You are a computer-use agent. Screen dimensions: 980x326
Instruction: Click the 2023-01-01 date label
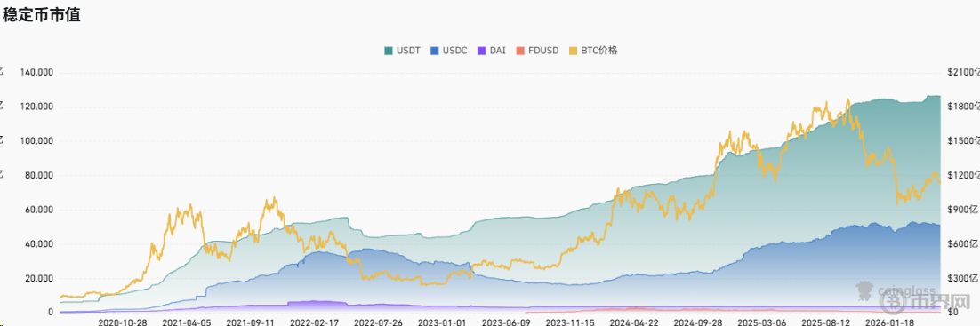pyautogui.click(x=442, y=322)
